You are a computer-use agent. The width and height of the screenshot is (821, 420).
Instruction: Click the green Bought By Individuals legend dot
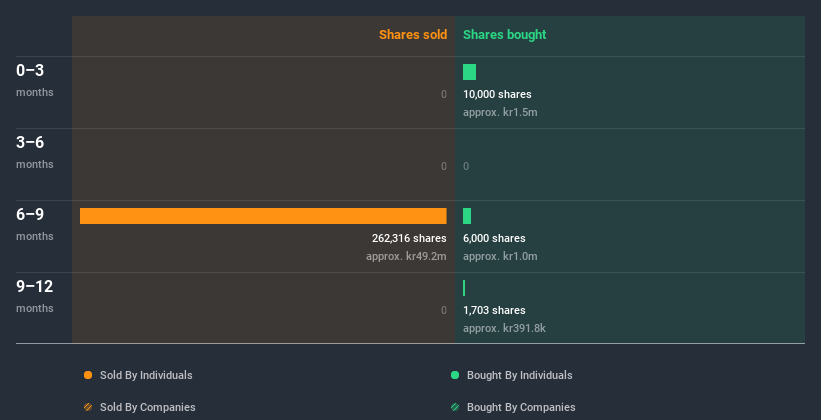pyautogui.click(x=455, y=375)
